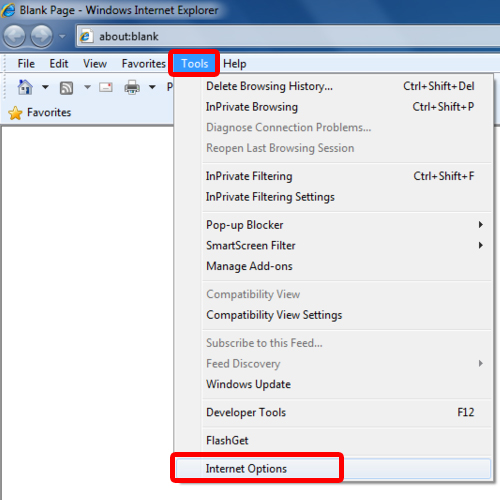The image size is (500, 500).
Task: Click grayed Reopen Last Browsing Session entry
Action: click(x=333, y=148)
